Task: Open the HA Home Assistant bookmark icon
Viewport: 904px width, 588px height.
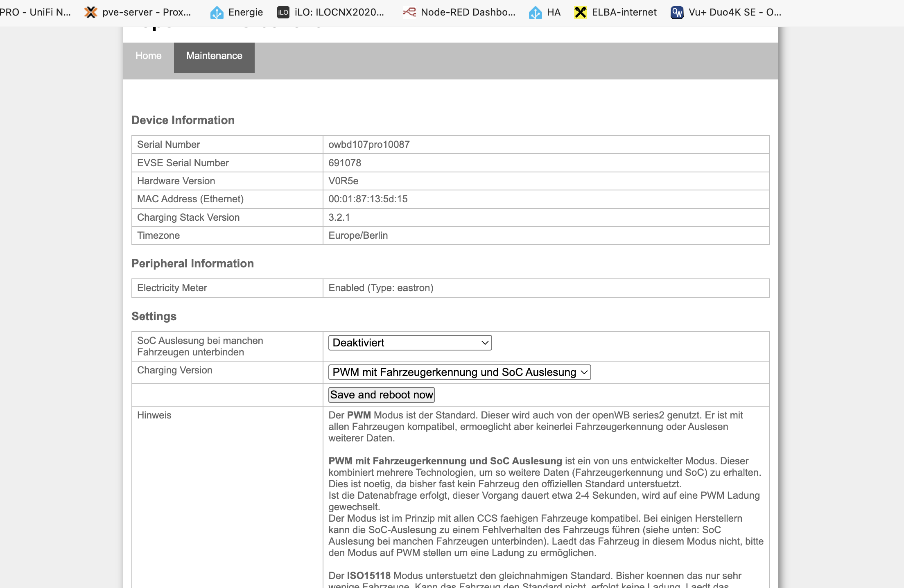Action: click(x=535, y=12)
